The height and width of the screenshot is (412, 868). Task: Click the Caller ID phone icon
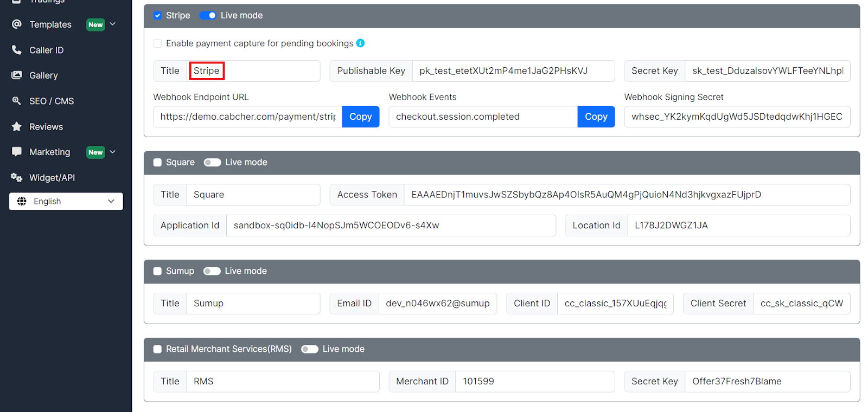[x=17, y=49]
